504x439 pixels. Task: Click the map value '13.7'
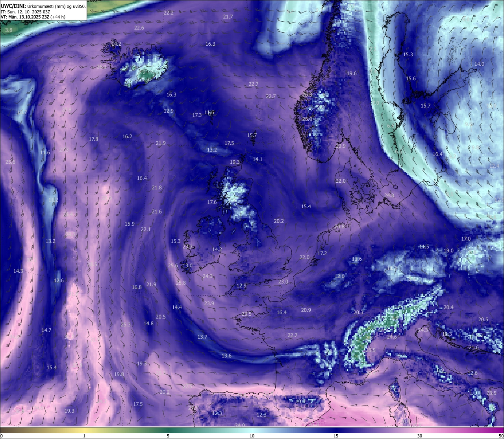pos(202,337)
